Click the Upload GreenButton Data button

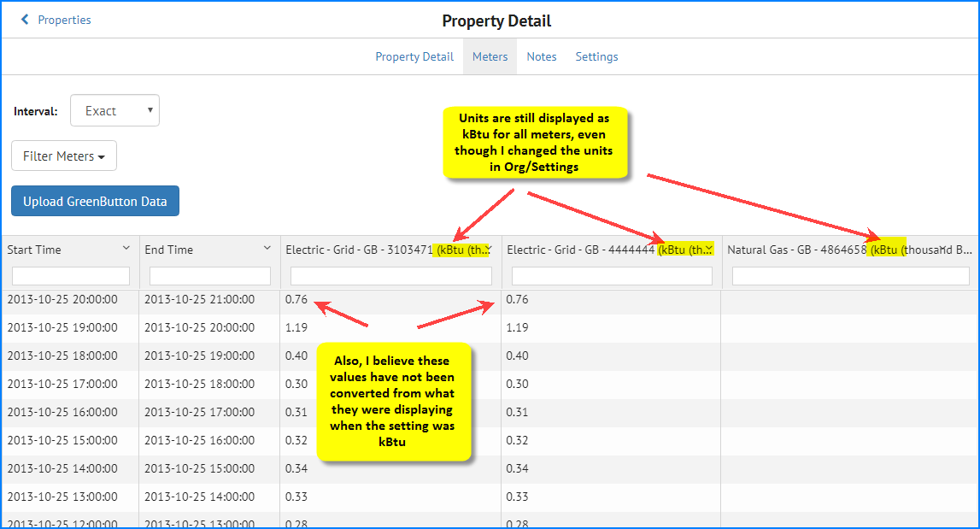pos(95,200)
